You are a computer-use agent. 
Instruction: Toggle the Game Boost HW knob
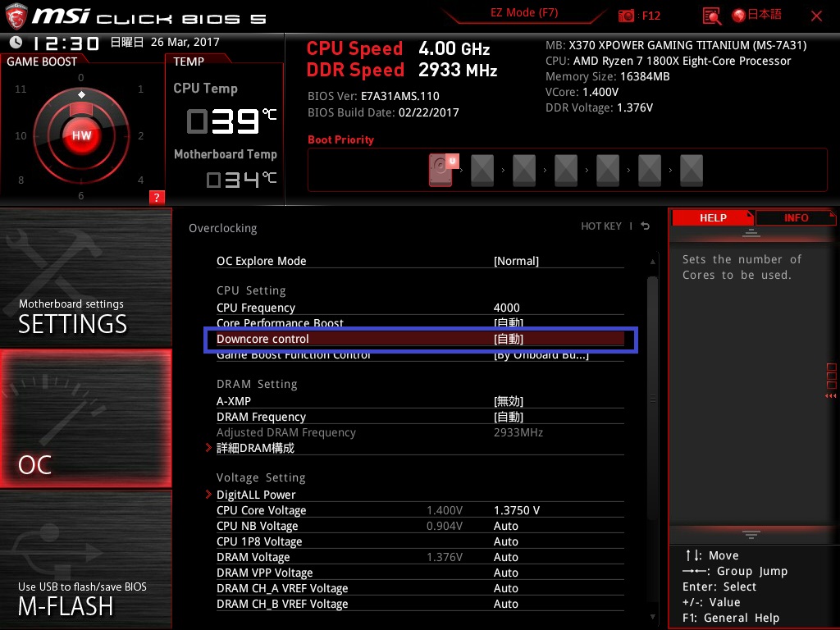[x=81, y=135]
